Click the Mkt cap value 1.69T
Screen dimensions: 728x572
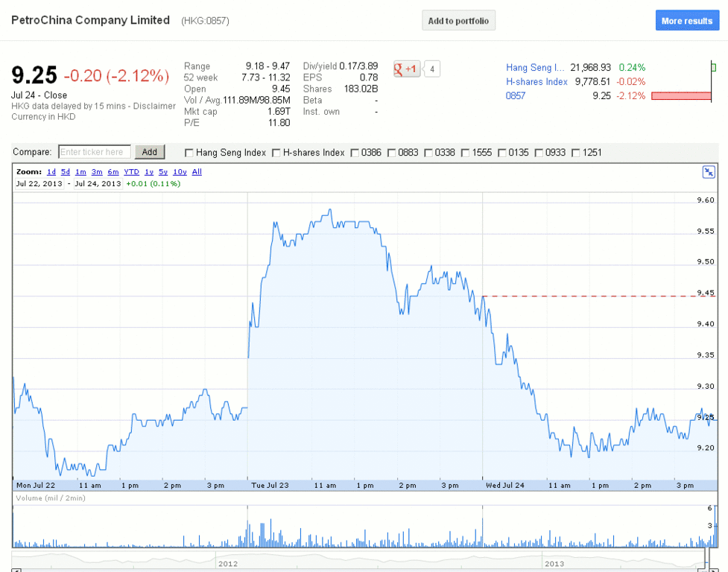(279, 112)
